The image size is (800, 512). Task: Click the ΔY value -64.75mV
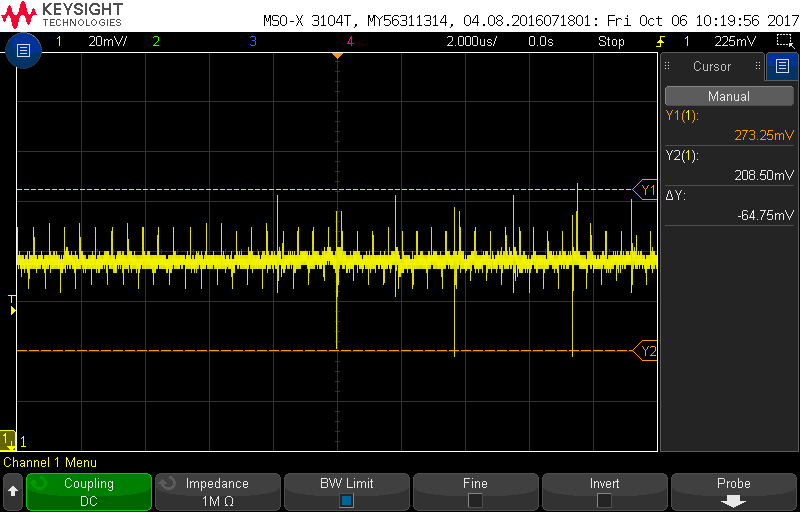(765, 216)
